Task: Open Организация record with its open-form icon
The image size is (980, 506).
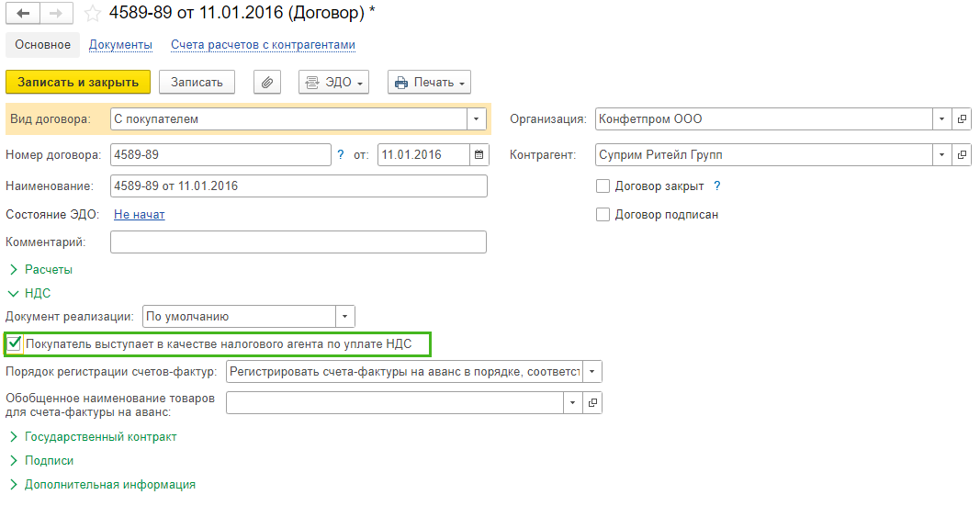Action: point(962,118)
